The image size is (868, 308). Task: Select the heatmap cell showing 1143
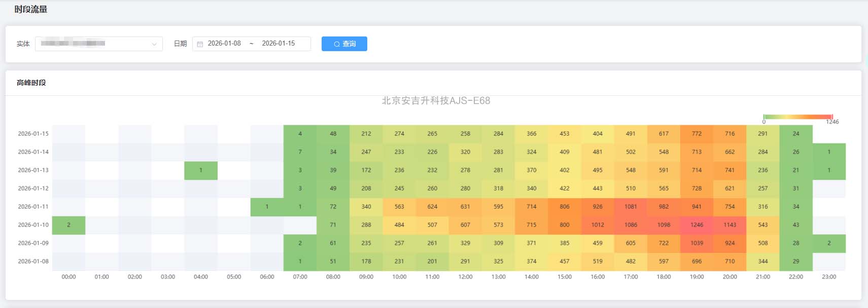730,225
